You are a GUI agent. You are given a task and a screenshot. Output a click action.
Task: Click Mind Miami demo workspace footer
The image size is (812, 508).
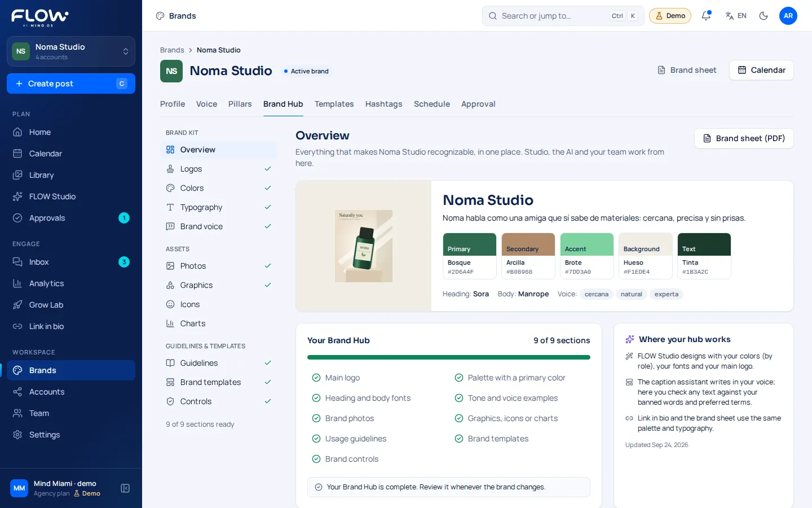pos(56,488)
